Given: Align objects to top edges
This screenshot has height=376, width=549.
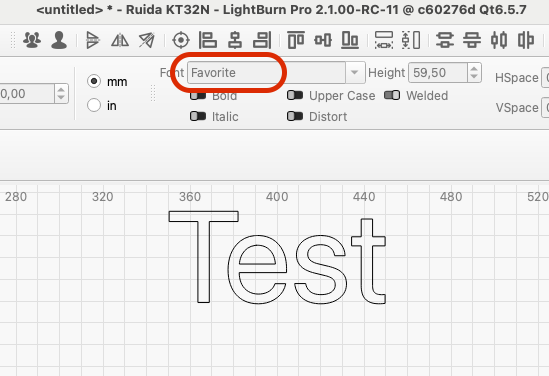Looking at the screenshot, I should point(296,40).
